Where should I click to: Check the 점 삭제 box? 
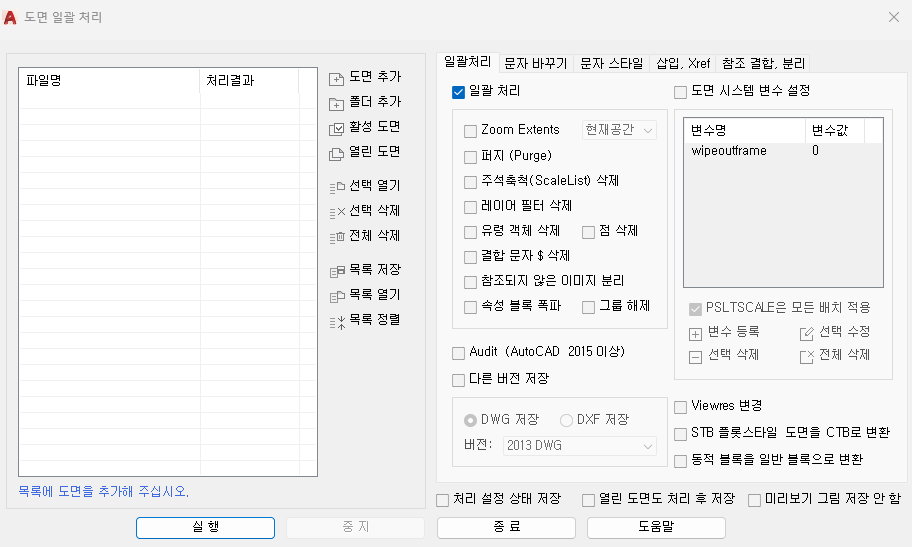point(588,232)
